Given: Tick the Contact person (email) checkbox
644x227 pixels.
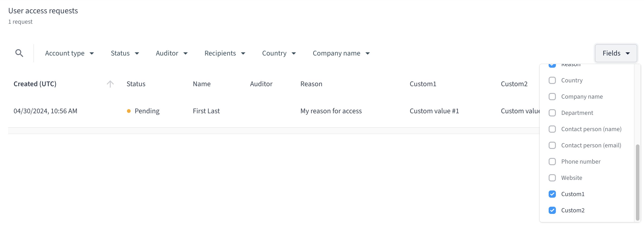Looking at the screenshot, I should (552, 145).
